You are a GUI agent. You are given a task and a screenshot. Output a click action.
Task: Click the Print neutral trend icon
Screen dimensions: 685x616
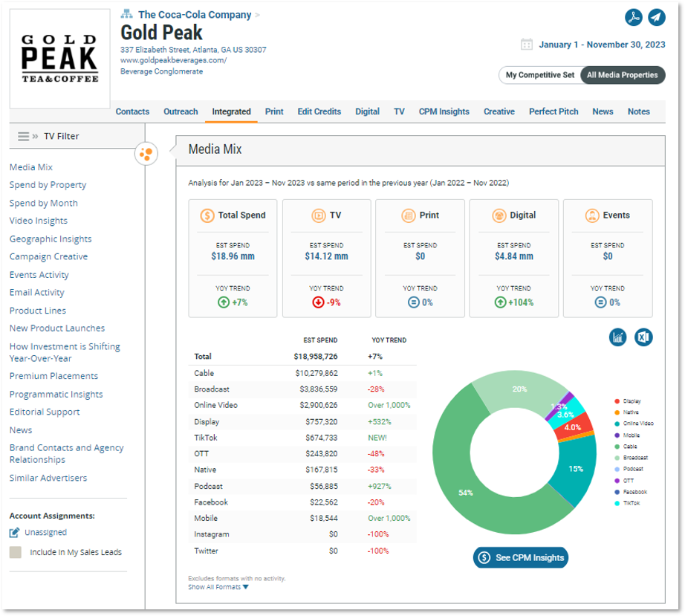[x=413, y=302]
